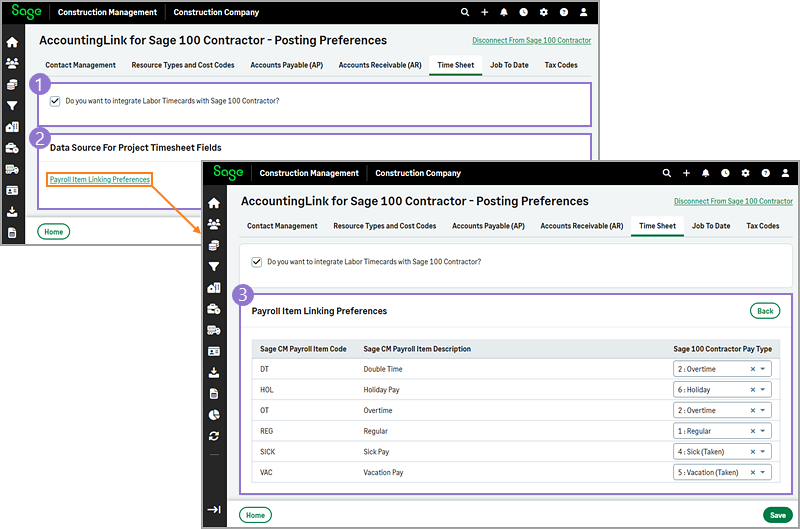The width and height of the screenshot is (800, 529).
Task: Change the Regular row pay type dropdown
Action: coord(763,431)
